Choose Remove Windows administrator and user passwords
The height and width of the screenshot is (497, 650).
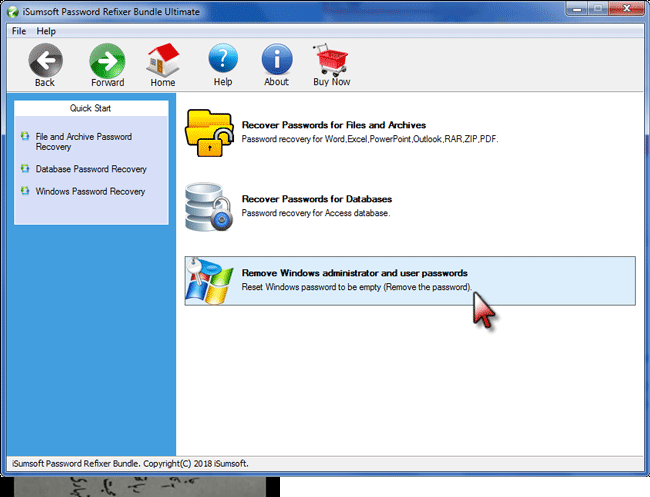(x=354, y=273)
